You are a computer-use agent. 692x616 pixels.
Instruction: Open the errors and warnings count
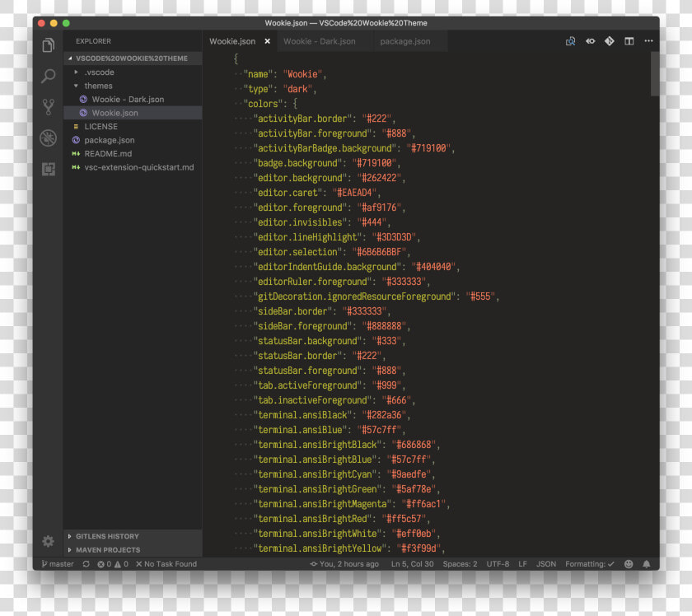pyautogui.click(x=113, y=564)
